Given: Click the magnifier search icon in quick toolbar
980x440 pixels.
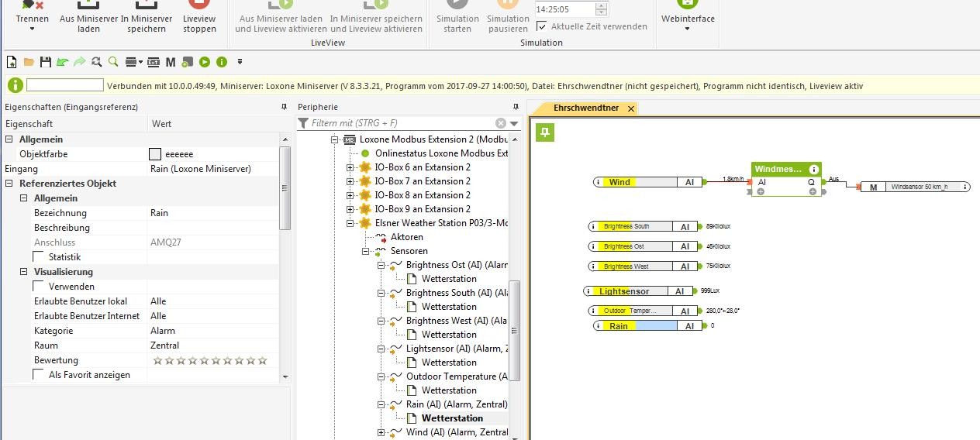Looking at the screenshot, I should tap(113, 62).
